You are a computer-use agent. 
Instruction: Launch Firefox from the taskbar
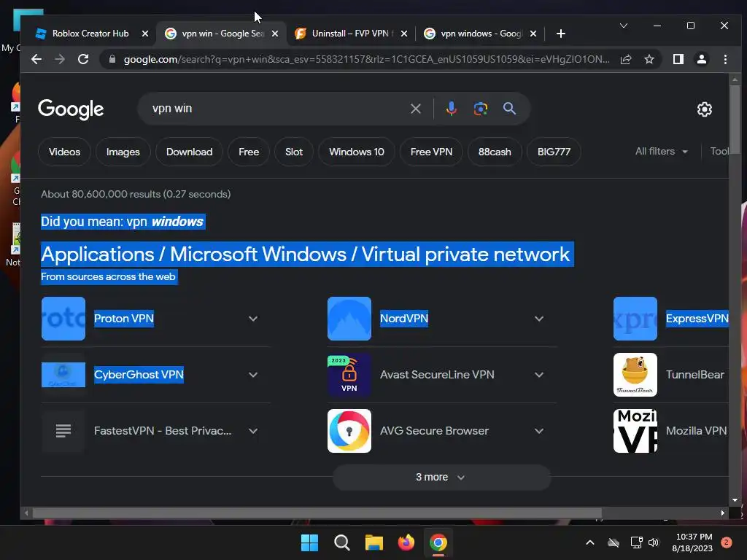pyautogui.click(x=406, y=542)
